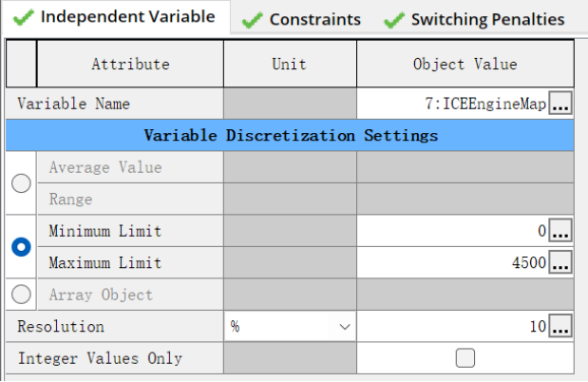Expand the Resolution unit dropdown
This screenshot has width=588, height=382.
point(344,327)
